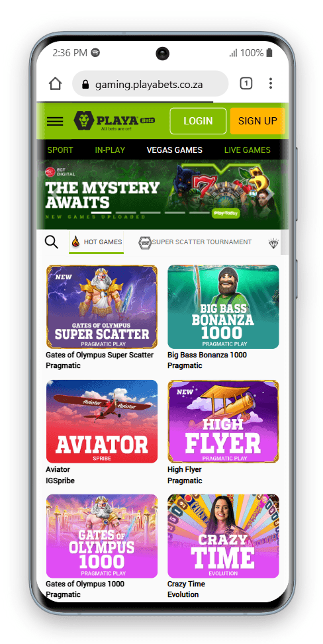Tap the diamond category icon
Image resolution: width=323 pixels, height=644 pixels.
[x=273, y=243]
